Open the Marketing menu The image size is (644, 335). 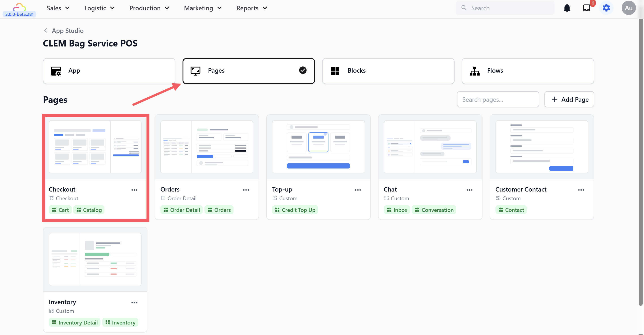pos(203,8)
